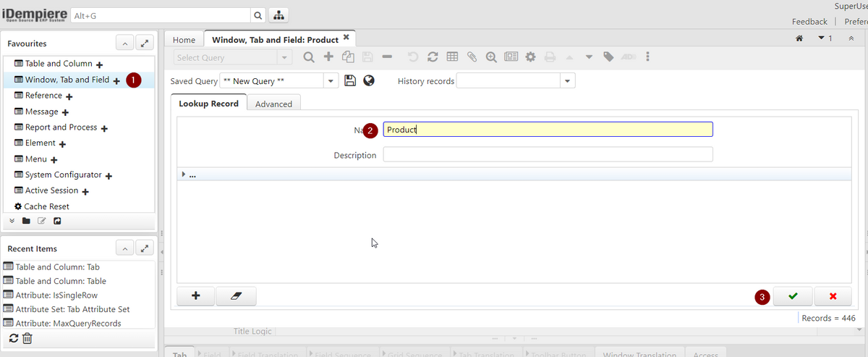This screenshot has height=357, width=868.
Task: Click the New Record plus toolbar icon
Action: pyautogui.click(x=328, y=57)
